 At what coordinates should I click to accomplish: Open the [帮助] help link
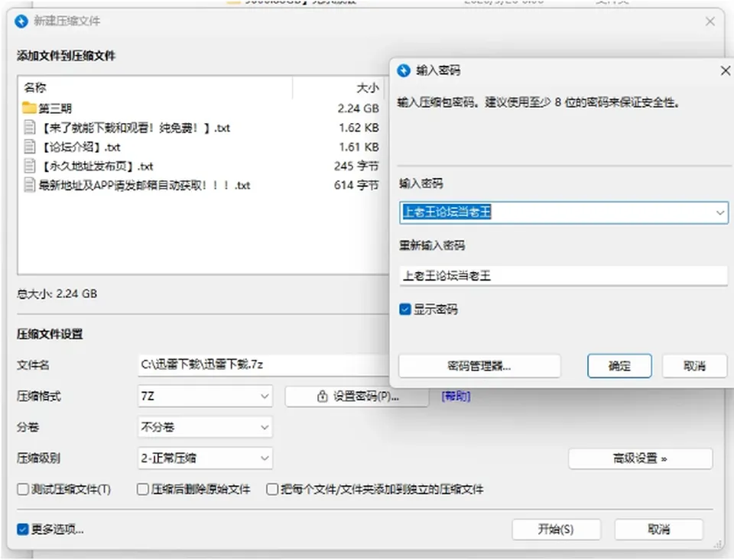(456, 397)
